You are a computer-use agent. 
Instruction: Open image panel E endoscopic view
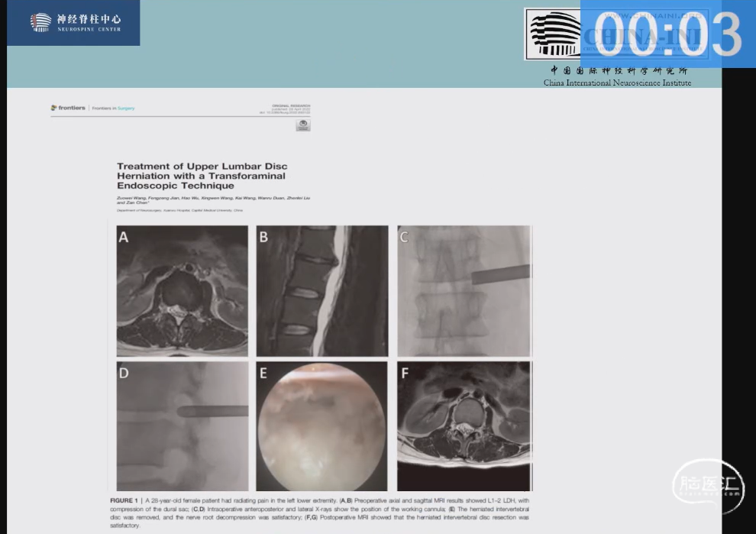click(321, 426)
